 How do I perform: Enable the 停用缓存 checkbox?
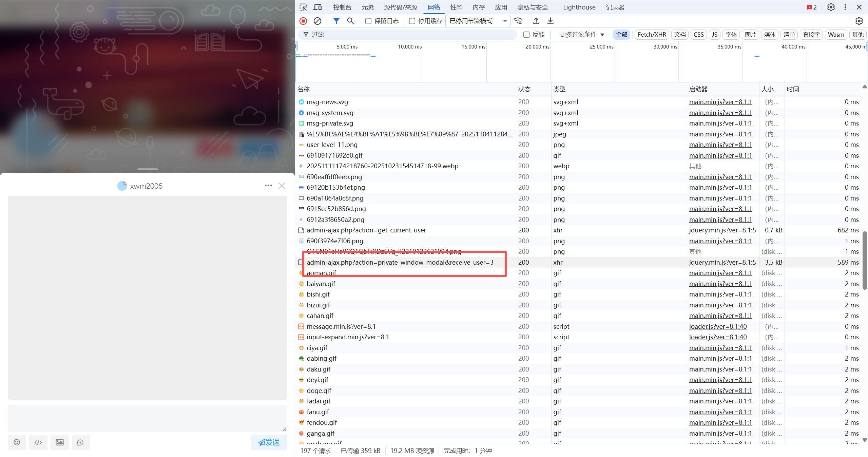[412, 21]
